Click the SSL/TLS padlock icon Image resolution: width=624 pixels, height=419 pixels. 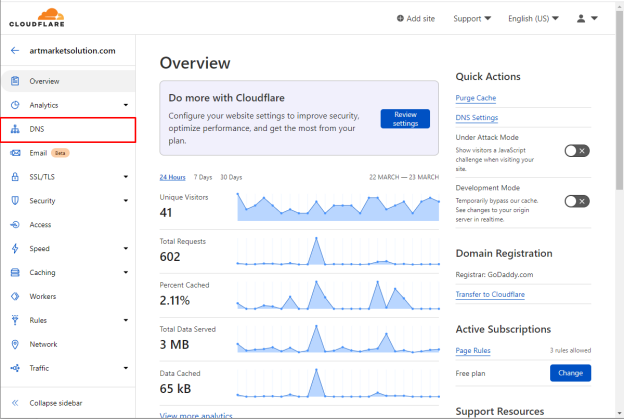coord(15,177)
